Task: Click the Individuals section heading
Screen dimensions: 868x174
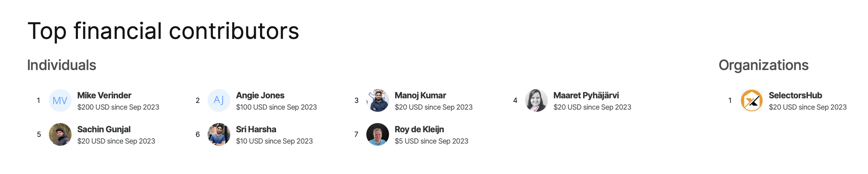Action: [62, 65]
